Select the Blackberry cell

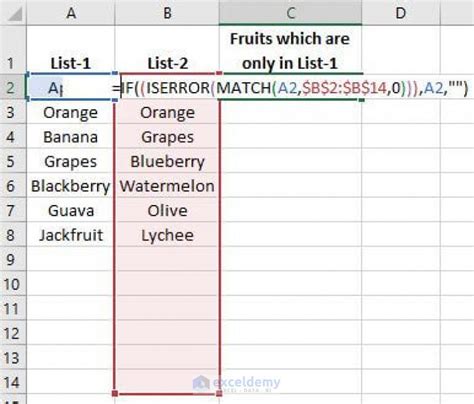pos(71,186)
